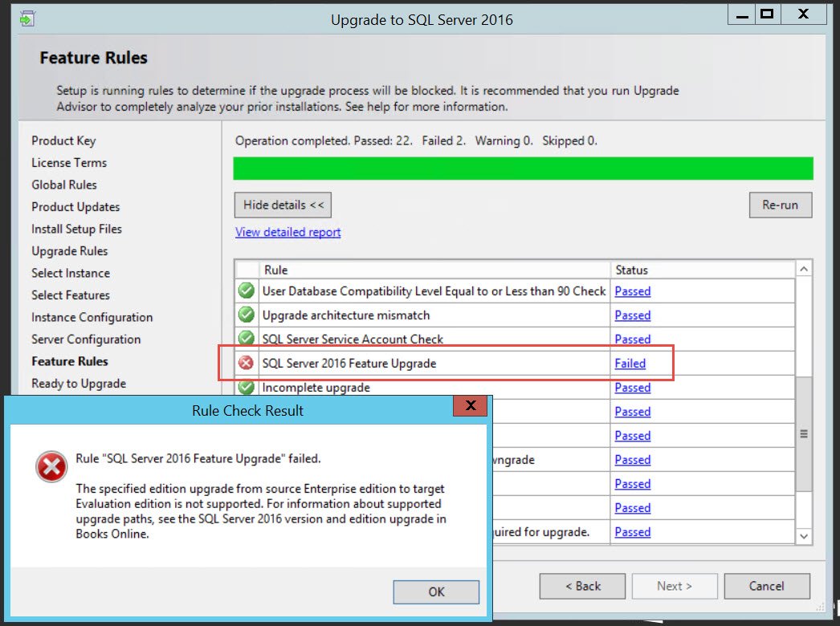
Task: Select Product Updates step in sidebar
Action: pos(75,207)
